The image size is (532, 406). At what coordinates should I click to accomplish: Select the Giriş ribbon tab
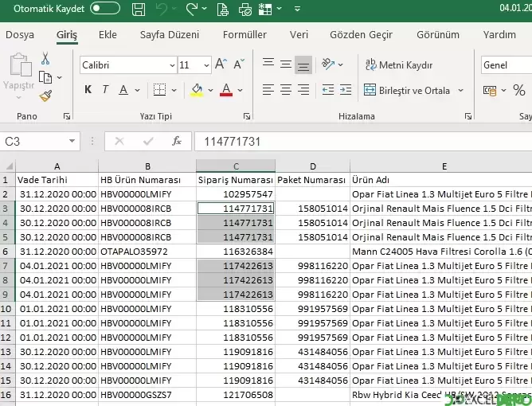coord(67,34)
